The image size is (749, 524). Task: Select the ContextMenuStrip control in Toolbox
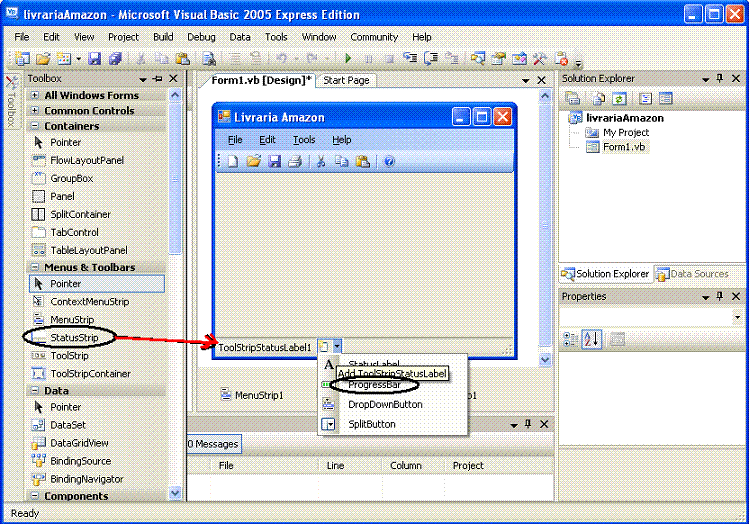pos(90,301)
